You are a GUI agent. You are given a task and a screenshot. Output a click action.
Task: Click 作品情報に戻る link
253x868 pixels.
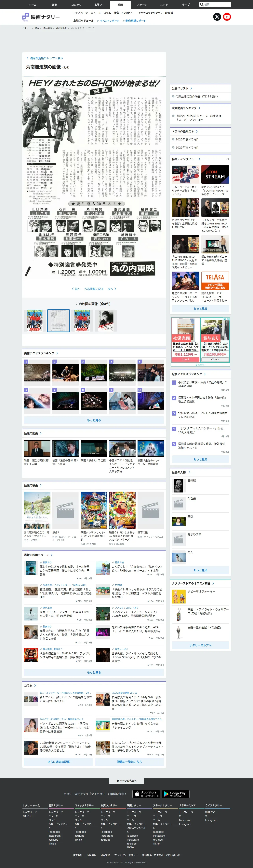pos(94,289)
